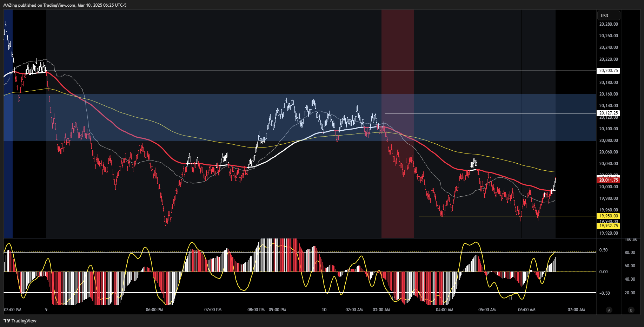Click the 20,000.00 price axis value
Screen dimensions: 644x327
click(x=609, y=187)
